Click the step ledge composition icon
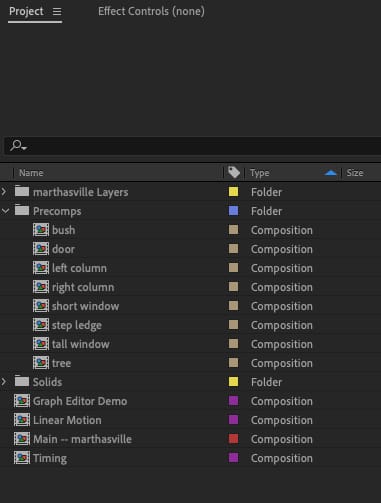381x503 pixels. [x=41, y=325]
